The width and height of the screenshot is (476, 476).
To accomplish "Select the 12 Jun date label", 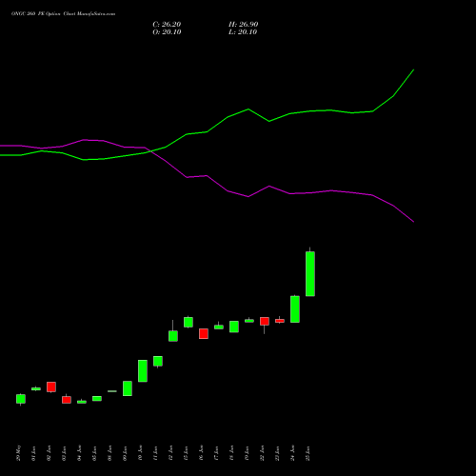I will point(171,453).
